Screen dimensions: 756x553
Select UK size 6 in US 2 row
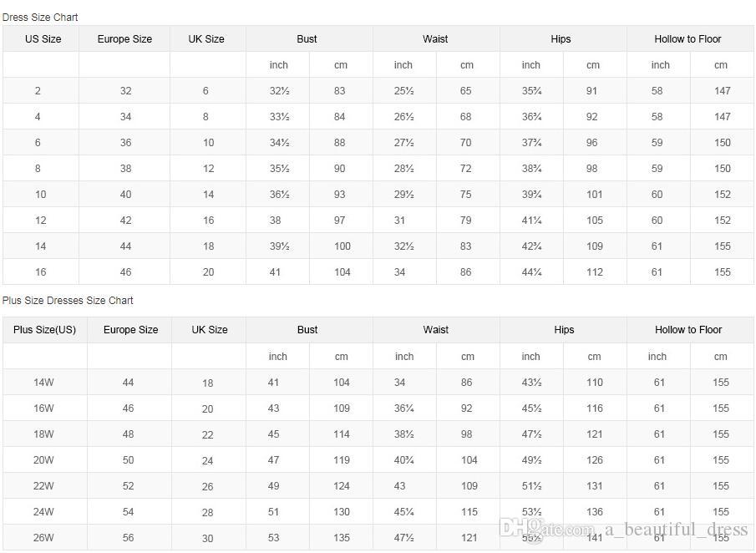(205, 91)
